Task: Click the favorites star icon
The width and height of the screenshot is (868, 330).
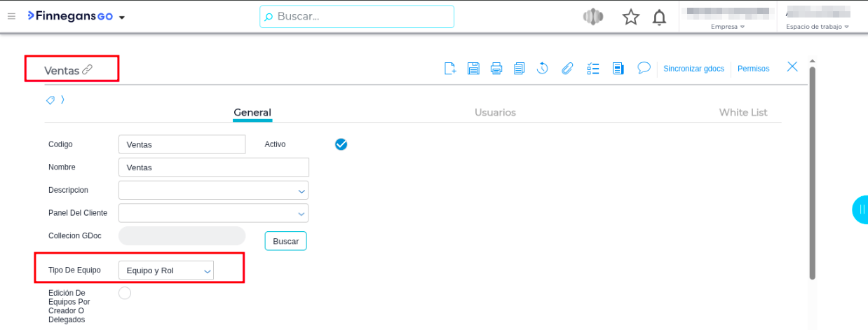Action: [631, 18]
